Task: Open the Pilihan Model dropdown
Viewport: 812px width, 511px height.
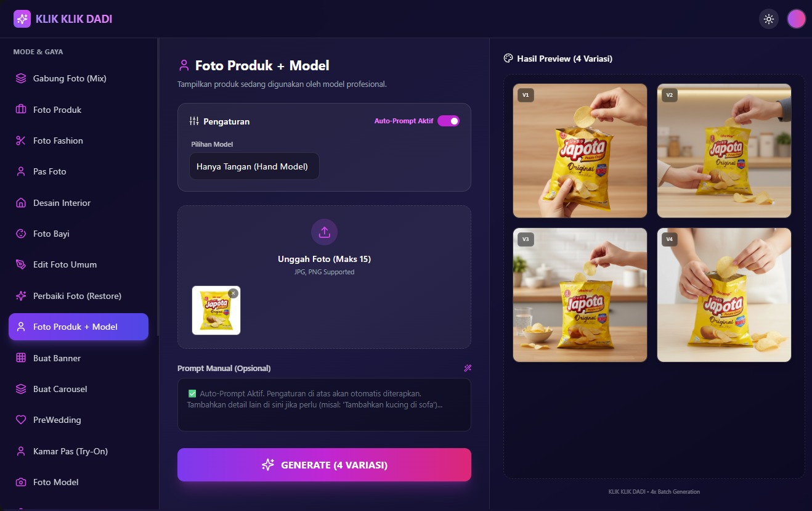Action: [254, 166]
